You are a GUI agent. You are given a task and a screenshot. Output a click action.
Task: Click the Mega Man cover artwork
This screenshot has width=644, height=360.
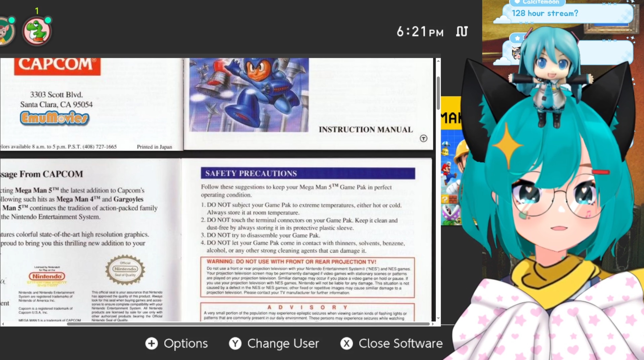(x=249, y=95)
